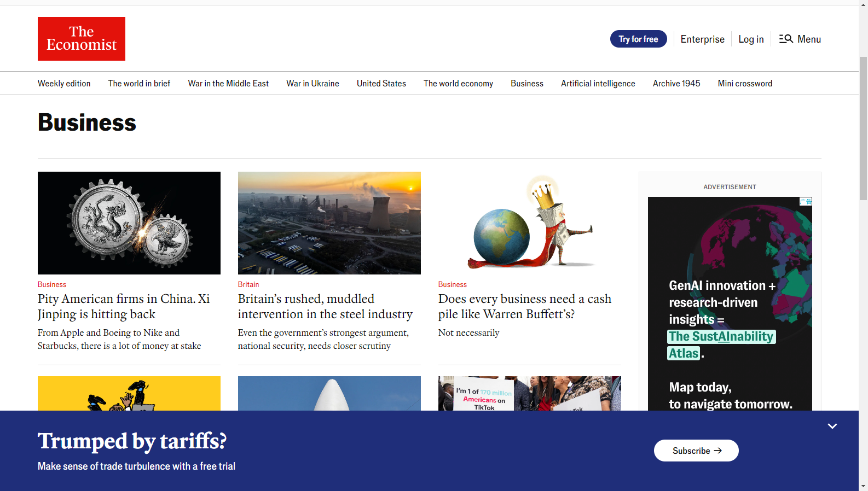Open the Mini crossword link

[x=744, y=84]
